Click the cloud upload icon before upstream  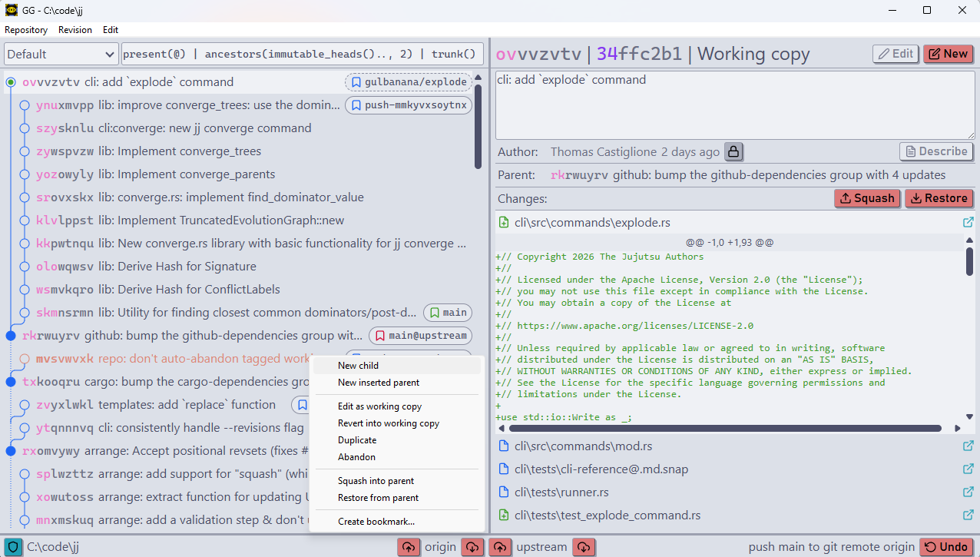(x=501, y=547)
